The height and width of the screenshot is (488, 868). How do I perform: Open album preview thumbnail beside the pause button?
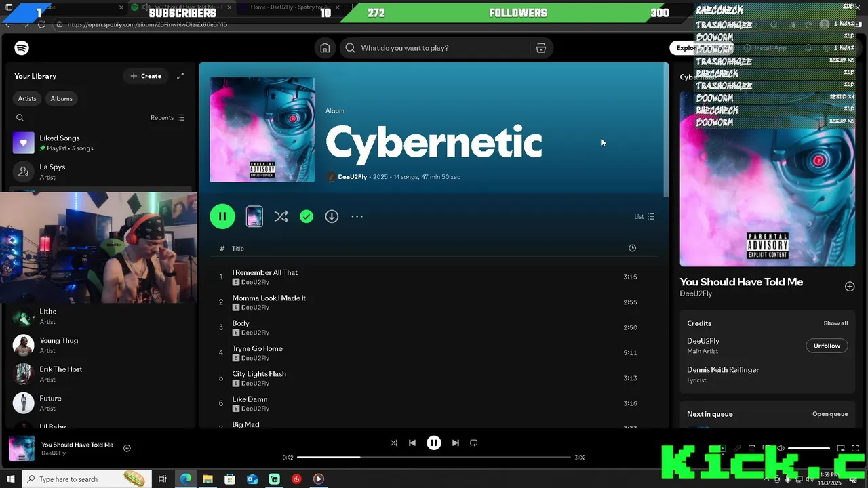(x=254, y=216)
